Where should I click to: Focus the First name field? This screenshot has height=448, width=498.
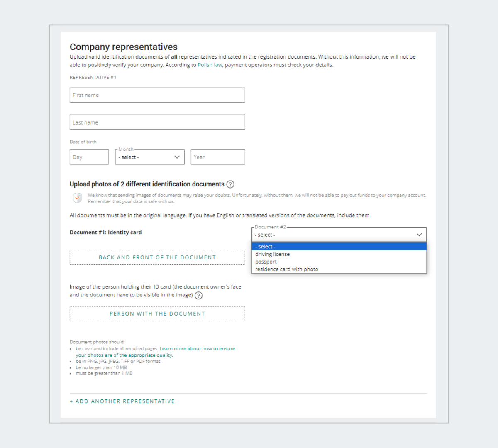click(157, 95)
